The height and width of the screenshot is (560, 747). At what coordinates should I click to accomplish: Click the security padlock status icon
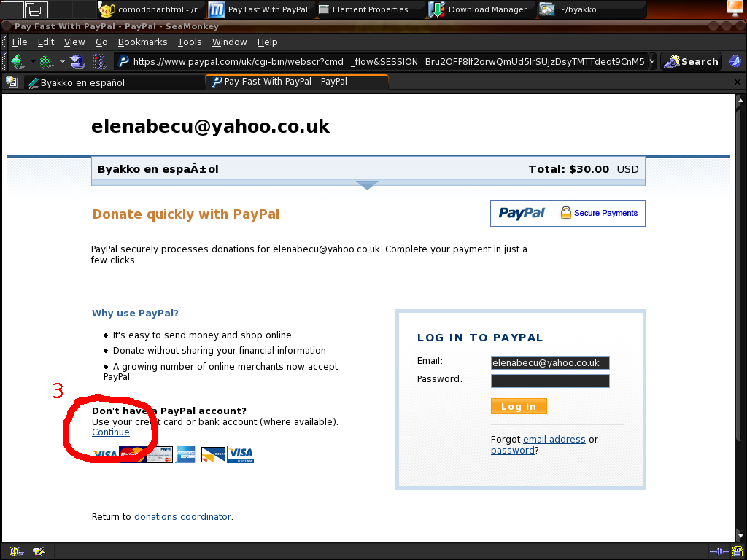[737, 551]
